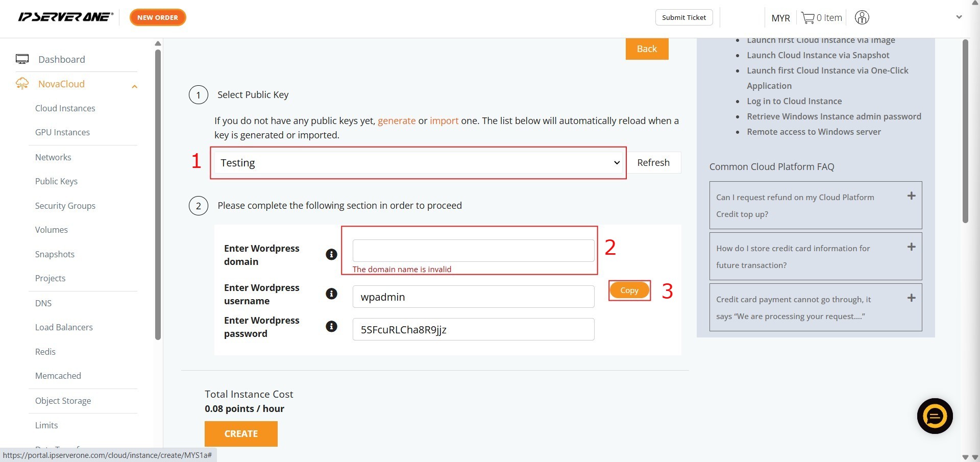Open the user account profile icon
This screenshot has height=462, width=980.
coord(862,18)
